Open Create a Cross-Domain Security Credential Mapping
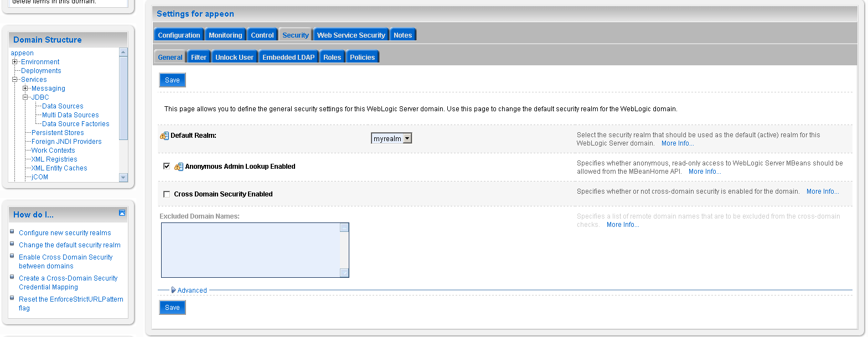The width and height of the screenshot is (868, 337). (68, 283)
